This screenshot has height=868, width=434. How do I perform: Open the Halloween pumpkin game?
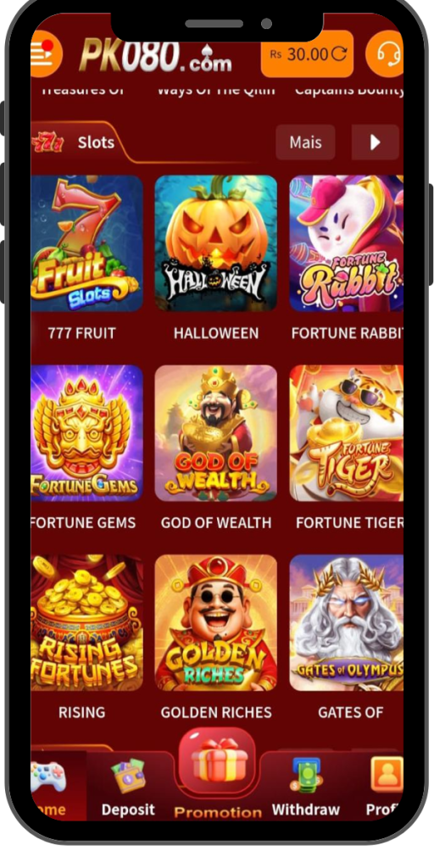[216, 243]
